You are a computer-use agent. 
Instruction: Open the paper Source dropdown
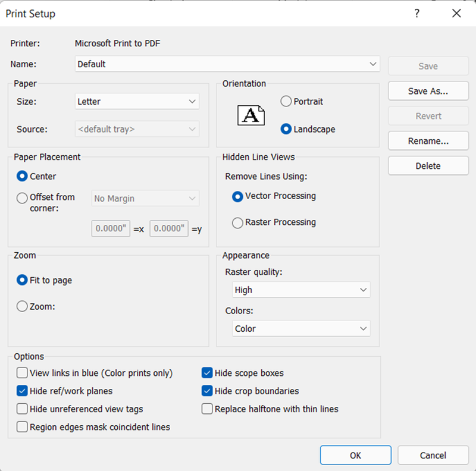pyautogui.click(x=137, y=129)
